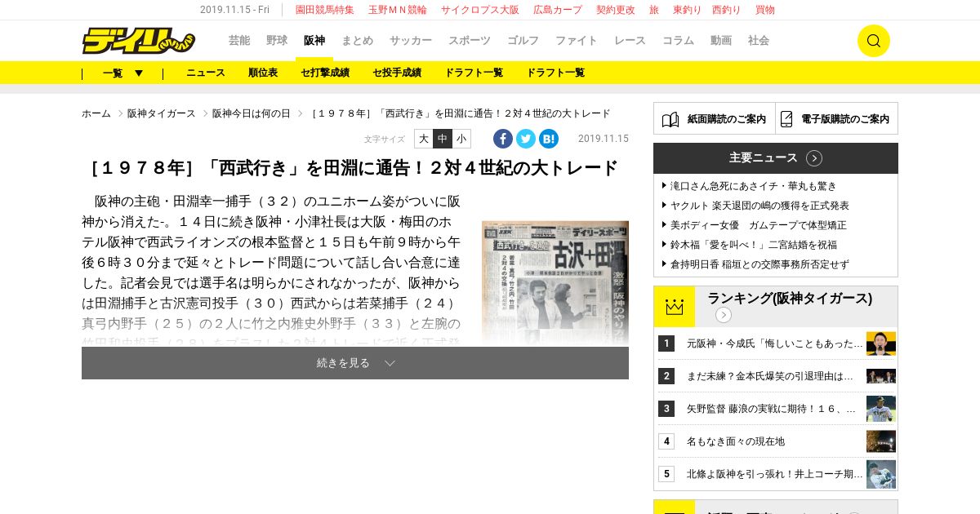Screen dimensions: 980x514
Task: Click the Daily logo
Action: click(x=138, y=40)
